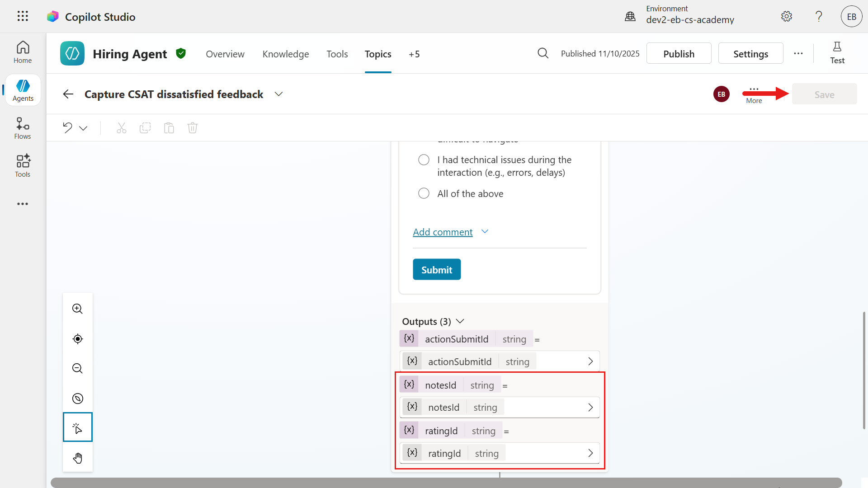Select the 'All of the above' radio option
Image resolution: width=868 pixels, height=488 pixels.
click(x=424, y=193)
